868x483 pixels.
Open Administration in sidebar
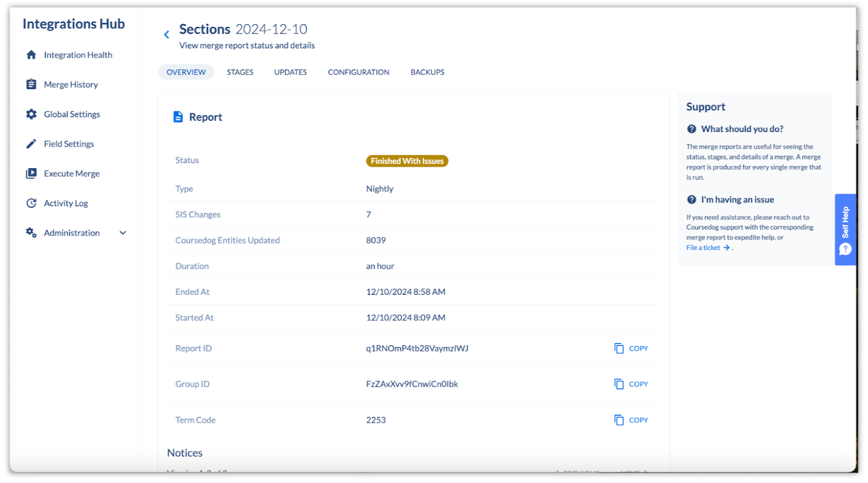pyautogui.click(x=72, y=233)
